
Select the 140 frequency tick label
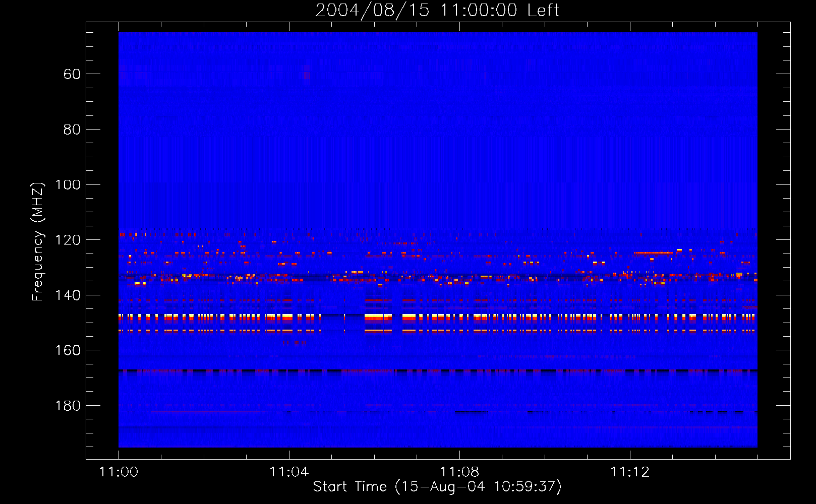(x=68, y=295)
